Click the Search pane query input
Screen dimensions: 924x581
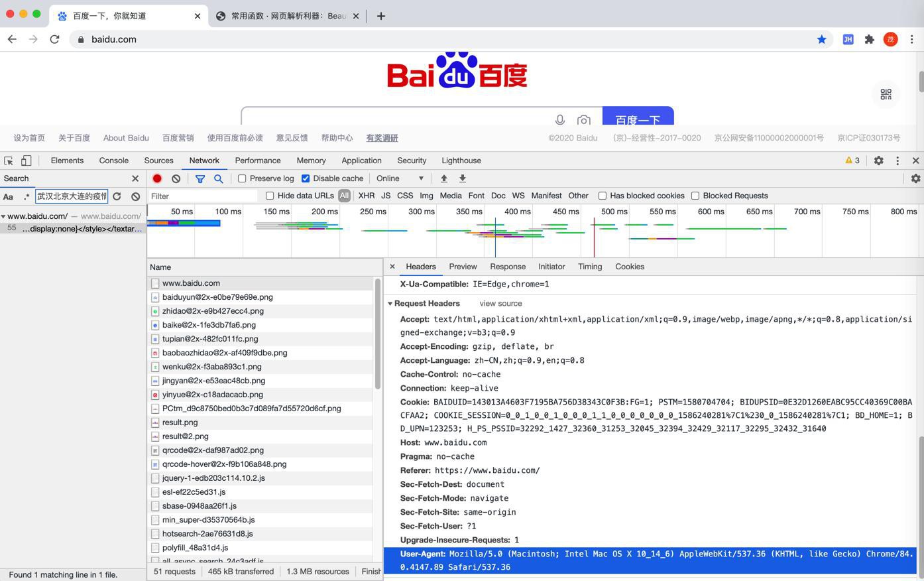pos(72,196)
